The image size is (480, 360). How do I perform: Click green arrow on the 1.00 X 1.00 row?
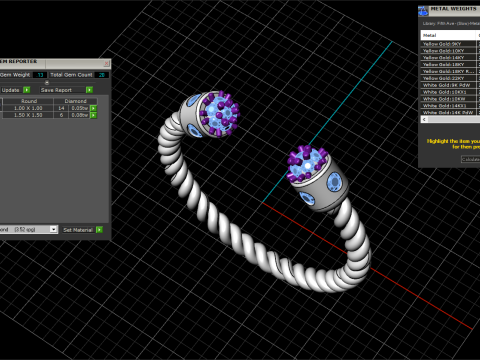[x=94, y=108]
